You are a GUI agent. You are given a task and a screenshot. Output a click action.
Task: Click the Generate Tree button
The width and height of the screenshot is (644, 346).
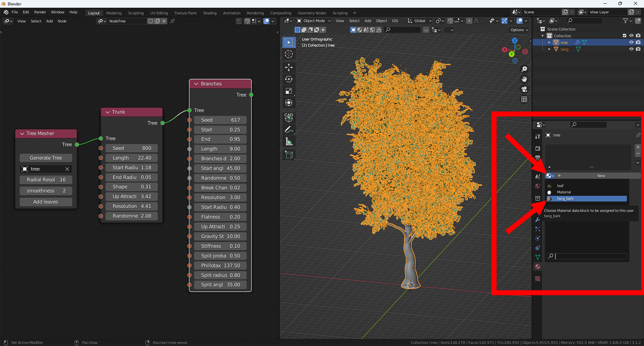pyautogui.click(x=46, y=158)
